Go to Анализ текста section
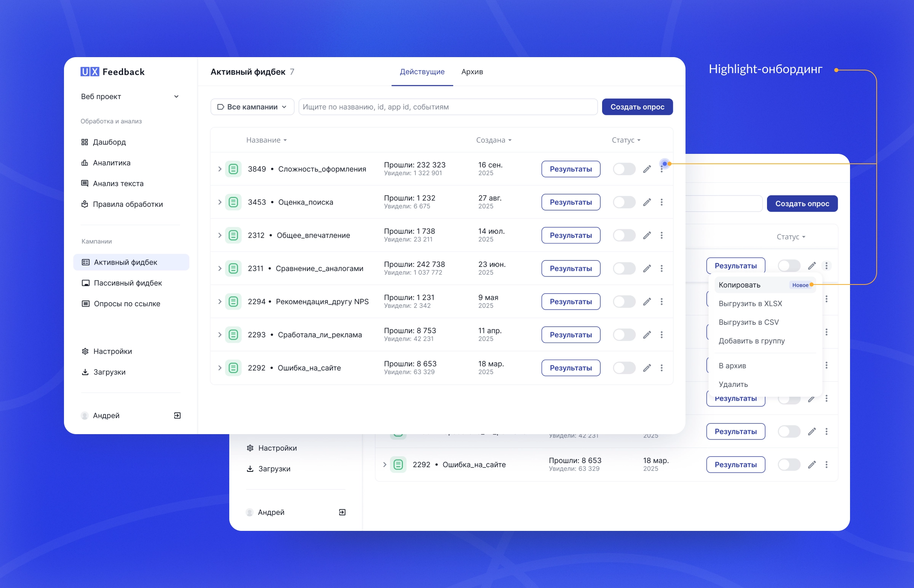This screenshot has height=588, width=914. [113, 183]
